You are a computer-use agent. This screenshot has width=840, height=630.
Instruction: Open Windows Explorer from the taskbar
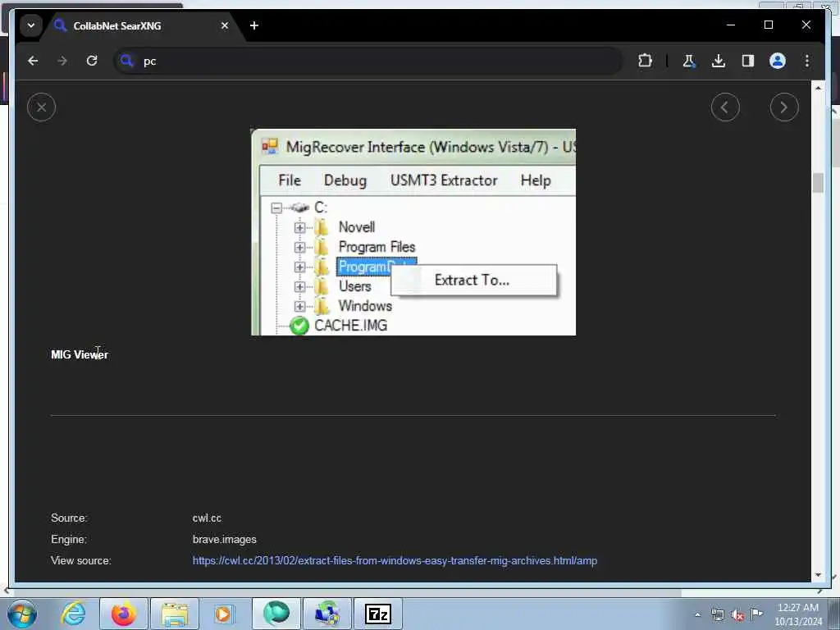point(175,614)
